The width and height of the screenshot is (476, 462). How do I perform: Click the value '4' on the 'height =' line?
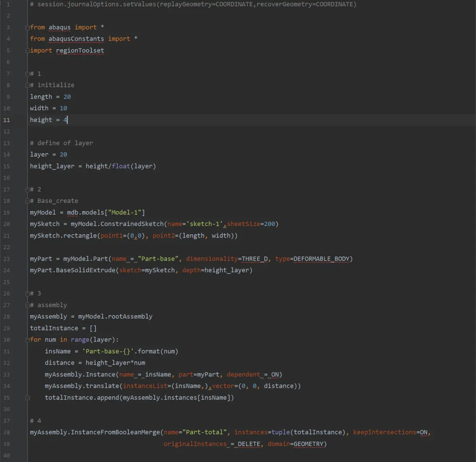65,120
